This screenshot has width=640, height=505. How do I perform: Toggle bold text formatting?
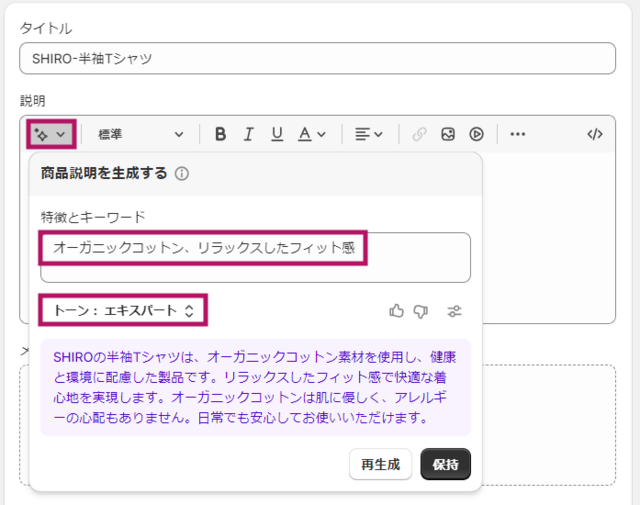(220, 134)
